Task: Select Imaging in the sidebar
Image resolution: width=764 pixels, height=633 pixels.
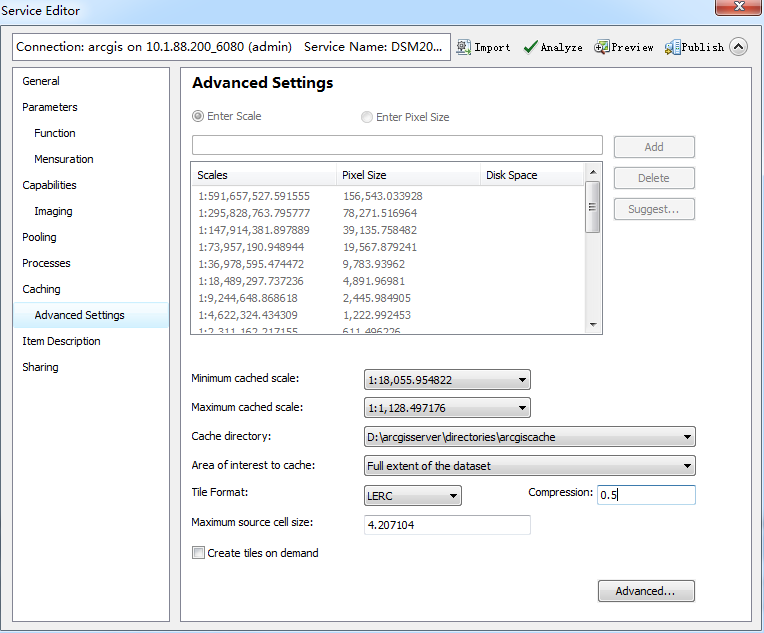Action: (53, 211)
